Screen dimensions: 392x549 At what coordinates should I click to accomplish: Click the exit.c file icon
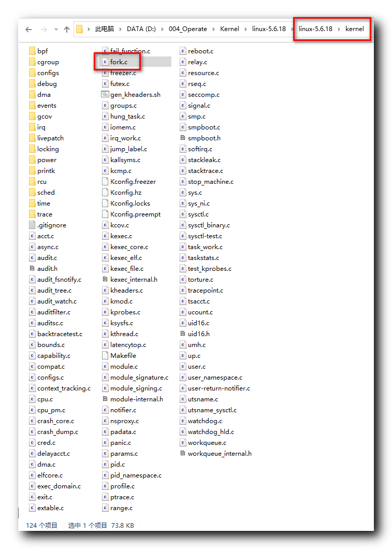[x=32, y=497]
